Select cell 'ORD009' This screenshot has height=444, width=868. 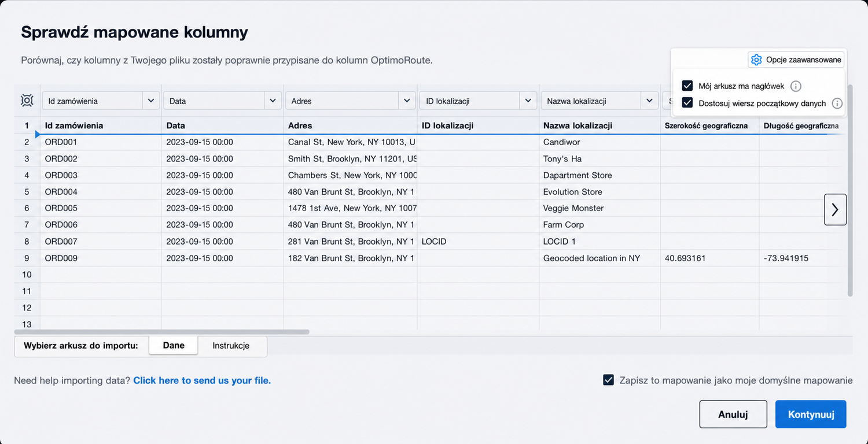(x=101, y=258)
